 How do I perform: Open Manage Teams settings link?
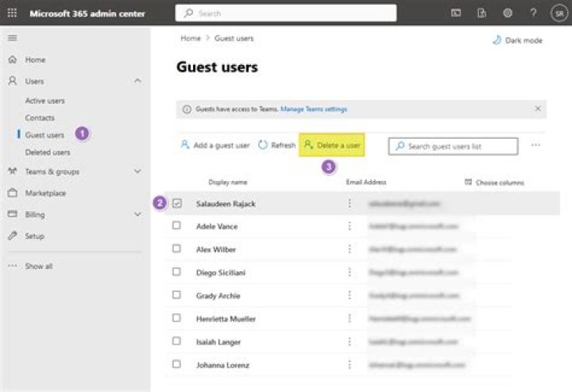point(314,109)
